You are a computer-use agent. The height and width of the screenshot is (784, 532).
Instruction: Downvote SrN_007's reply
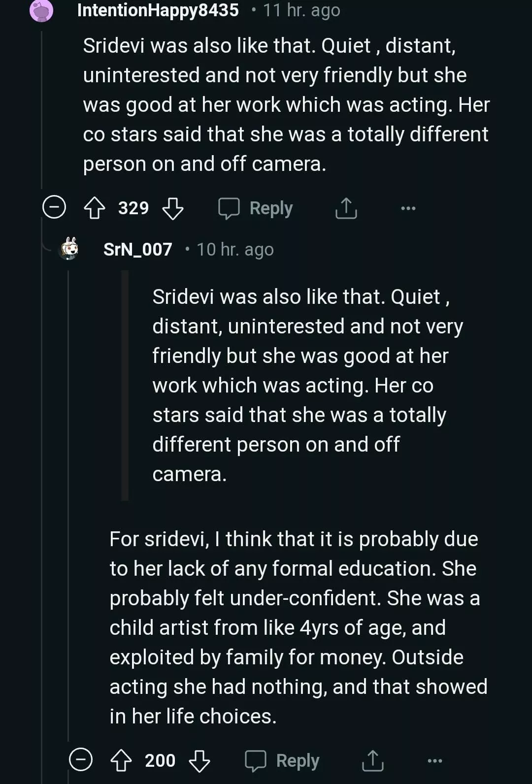(x=199, y=760)
